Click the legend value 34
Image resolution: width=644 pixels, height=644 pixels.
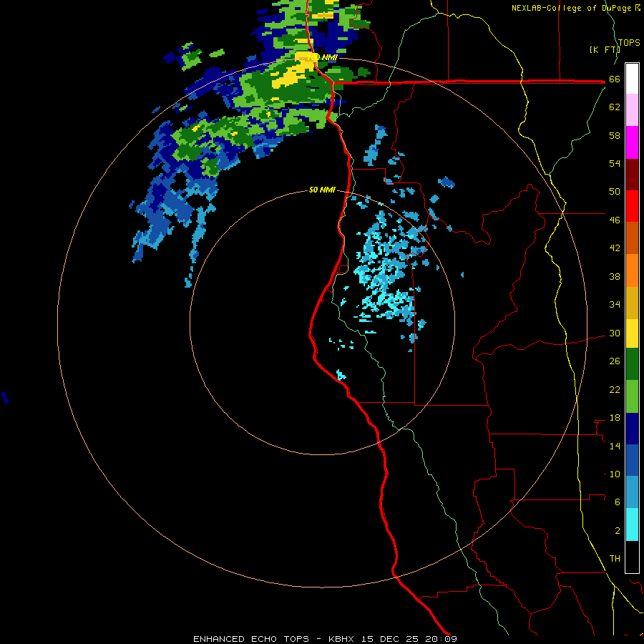[615, 305]
